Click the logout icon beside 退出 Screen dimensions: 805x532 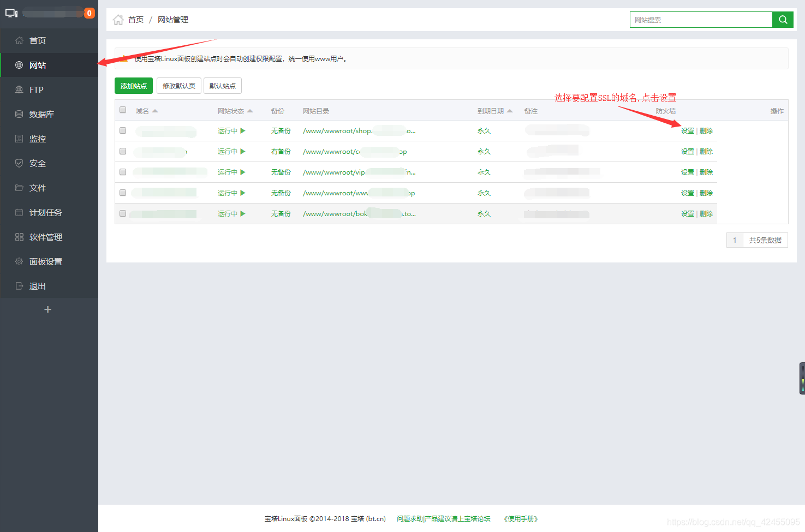(x=19, y=286)
